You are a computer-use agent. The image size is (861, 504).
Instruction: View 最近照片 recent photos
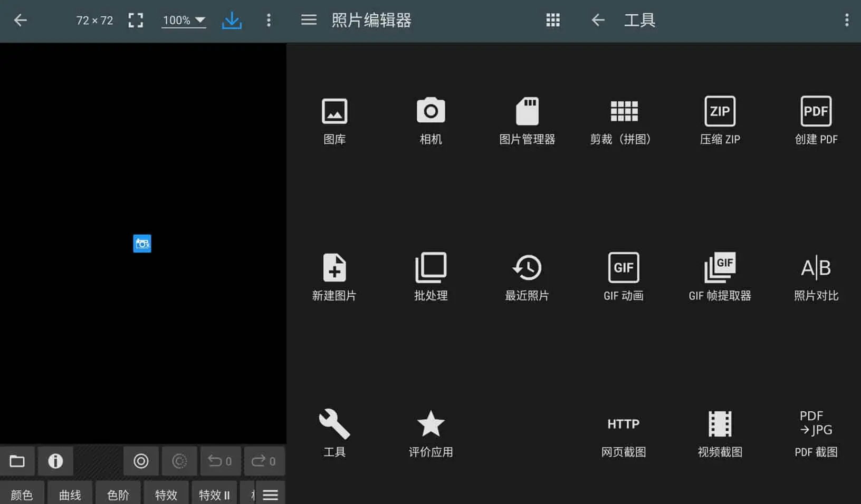[527, 277]
